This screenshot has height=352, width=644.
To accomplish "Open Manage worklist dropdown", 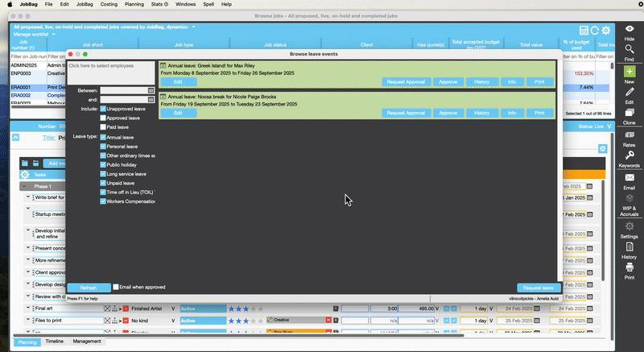I will click(35, 34).
